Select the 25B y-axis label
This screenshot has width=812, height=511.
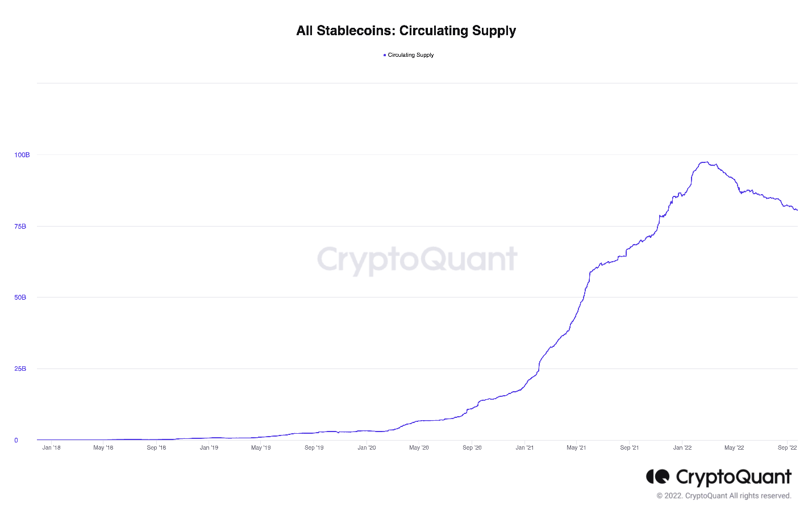point(20,369)
